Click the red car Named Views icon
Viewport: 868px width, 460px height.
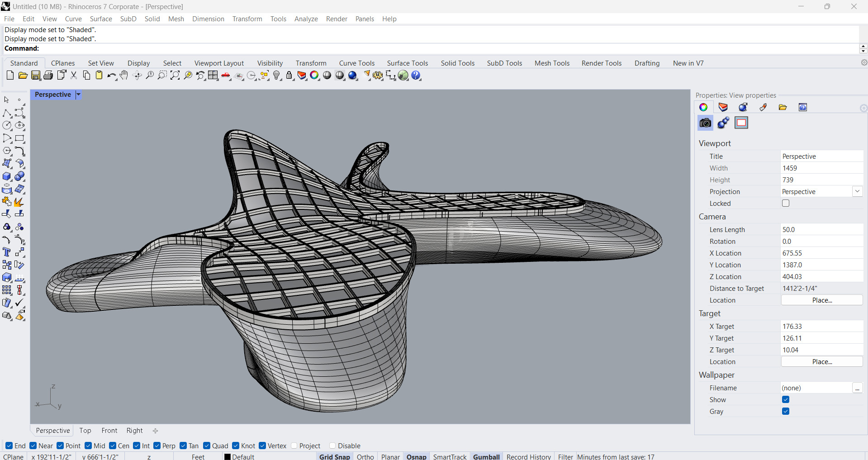point(226,76)
